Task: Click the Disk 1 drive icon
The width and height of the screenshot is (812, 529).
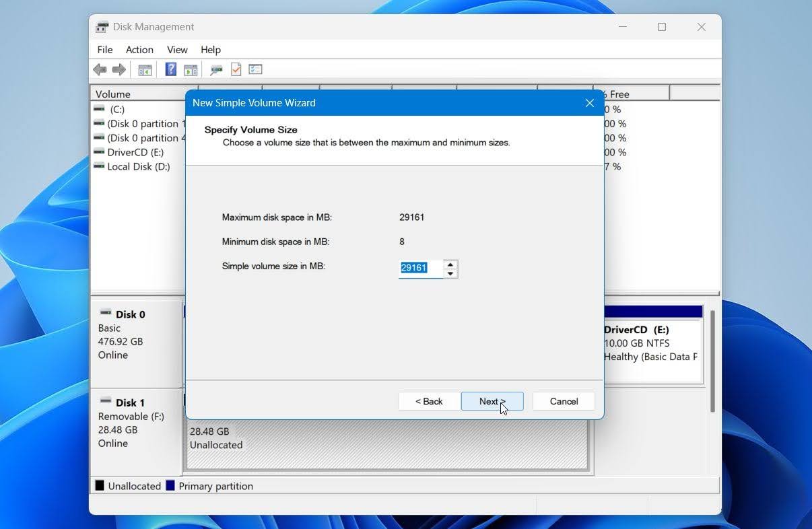Action: click(x=106, y=401)
